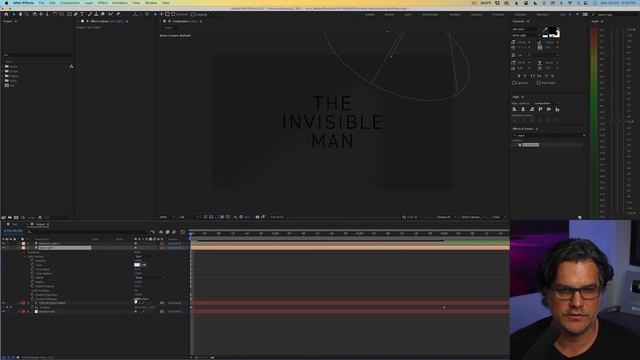Viewport: 640px width, 360px height.
Task: Toggle the Hindi Digits checkbox
Action: point(539,83)
